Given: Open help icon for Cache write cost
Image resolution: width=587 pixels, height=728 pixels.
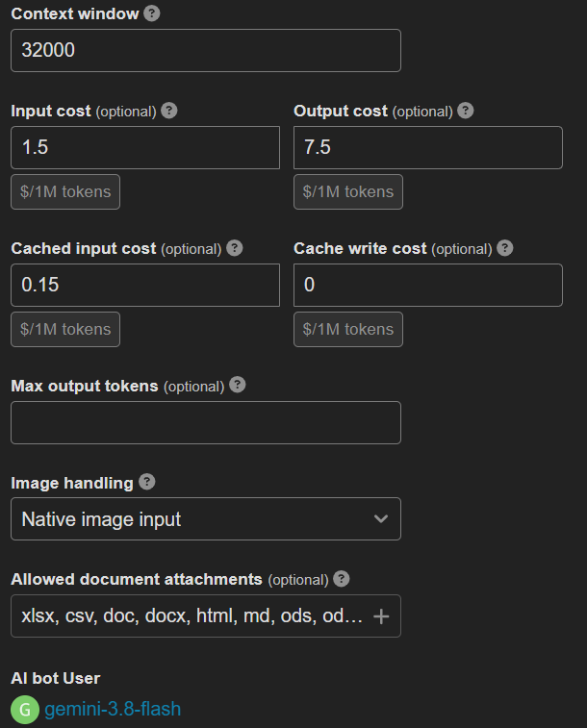Looking at the screenshot, I should coord(505,248).
